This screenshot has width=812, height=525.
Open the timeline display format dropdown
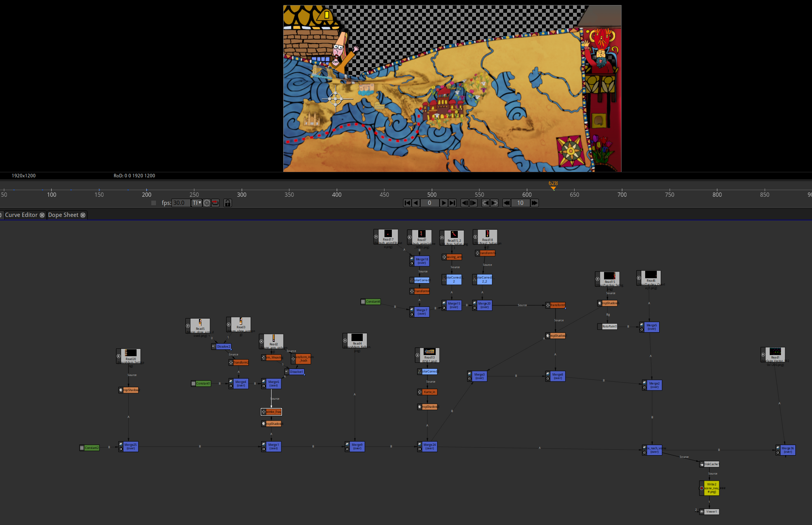[197, 203]
